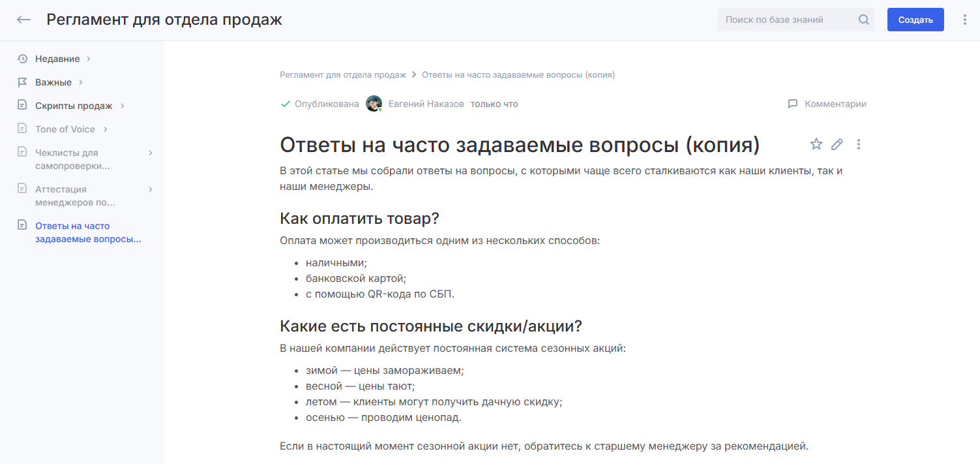Click Евгений Наказов's avatar
Image resolution: width=980 pixels, height=464 pixels.
tap(374, 104)
